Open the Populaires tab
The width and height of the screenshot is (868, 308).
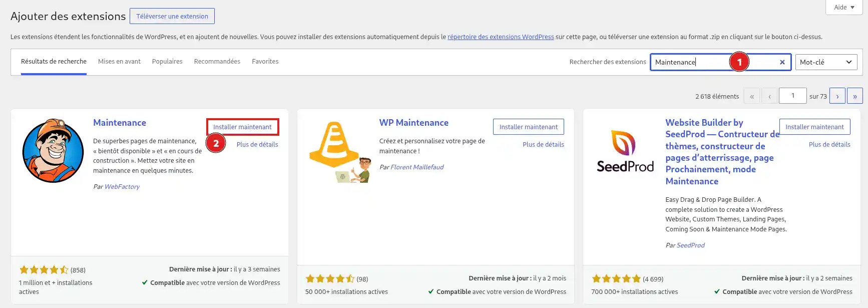(167, 62)
